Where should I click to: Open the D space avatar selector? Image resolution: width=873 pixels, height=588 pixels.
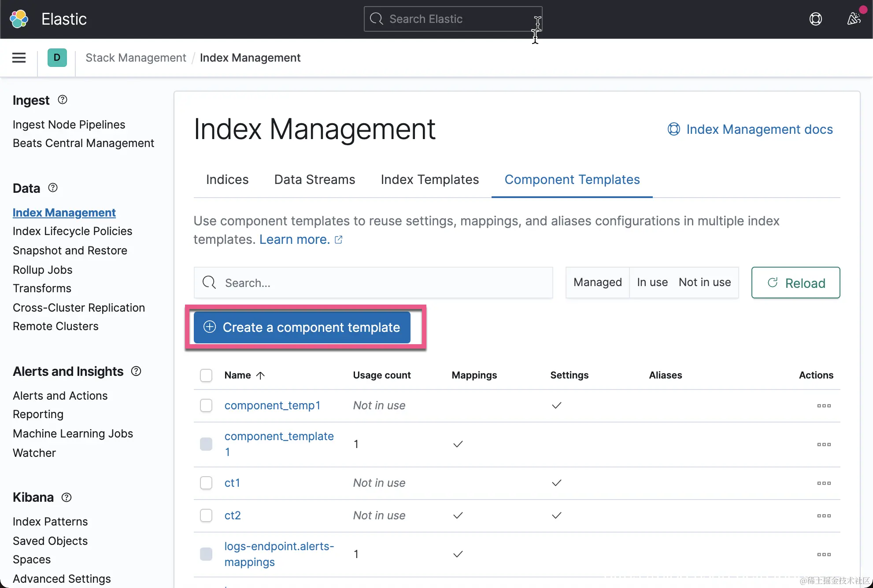[57, 58]
